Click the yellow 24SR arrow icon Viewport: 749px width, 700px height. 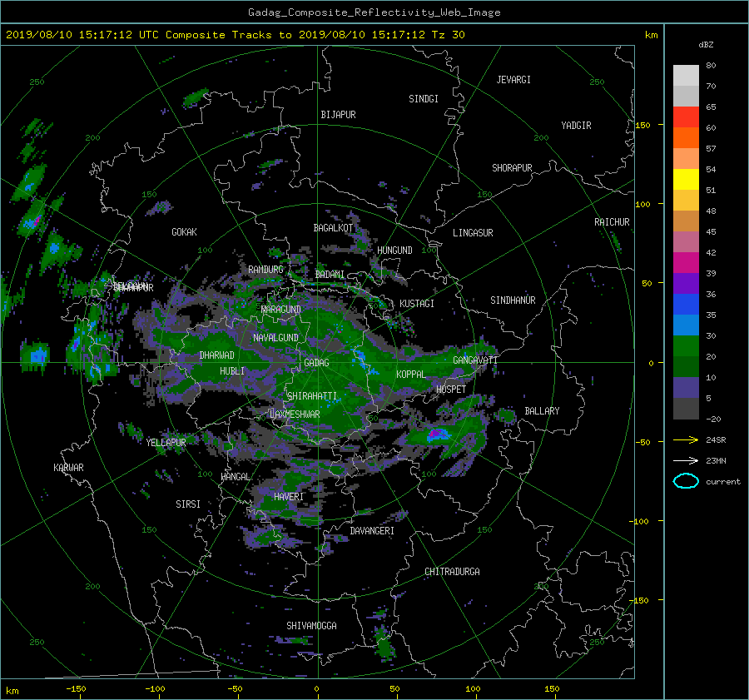click(686, 439)
